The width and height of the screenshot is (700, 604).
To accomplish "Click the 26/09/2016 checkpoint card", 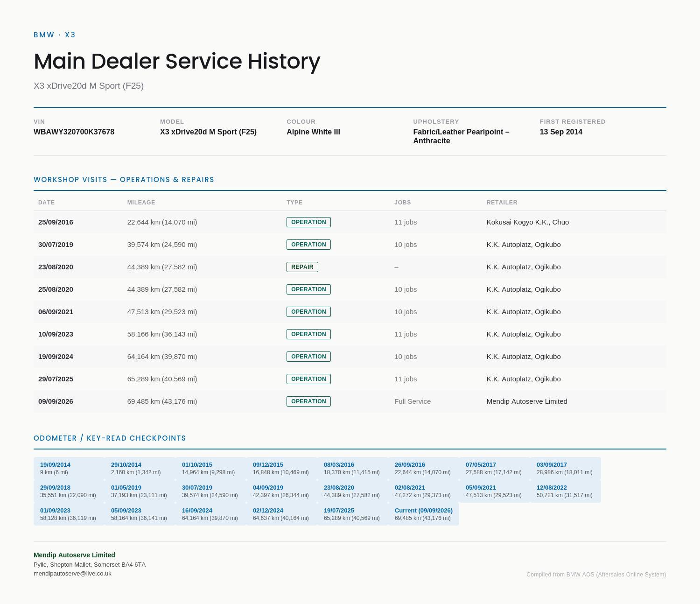I will pyautogui.click(x=424, y=469).
